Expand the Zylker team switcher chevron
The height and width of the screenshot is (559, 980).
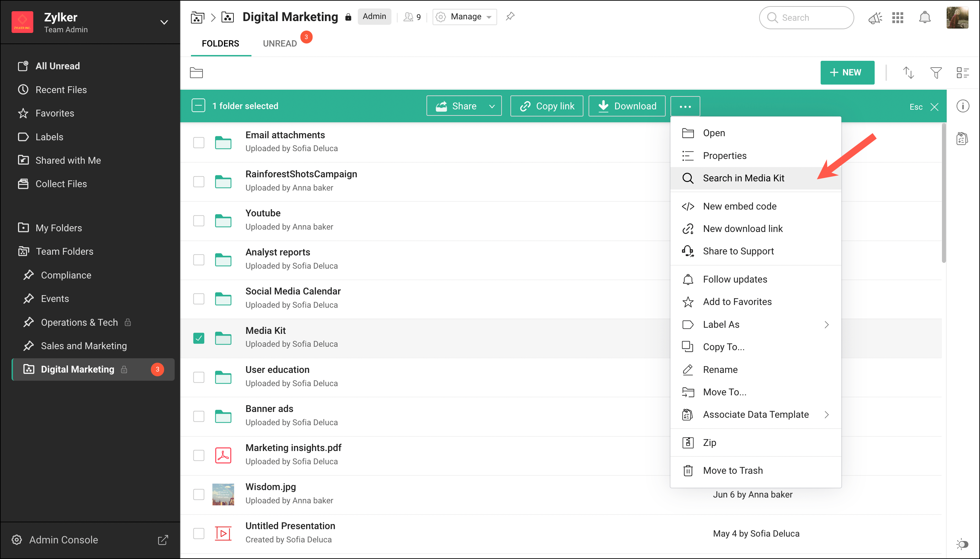(x=164, y=22)
